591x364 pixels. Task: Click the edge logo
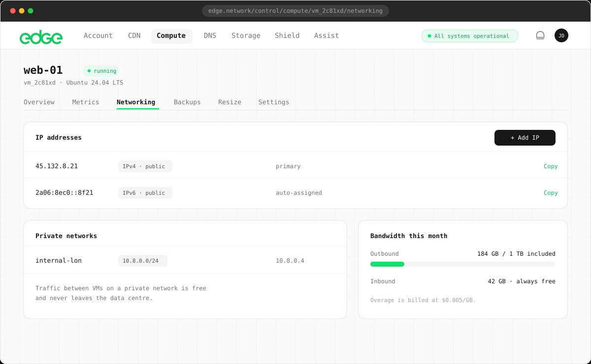[41, 37]
